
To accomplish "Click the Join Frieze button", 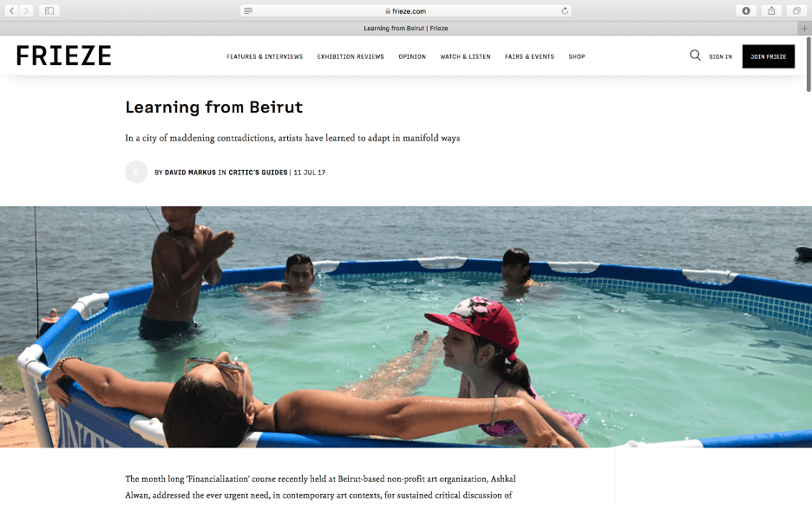I will coord(769,56).
